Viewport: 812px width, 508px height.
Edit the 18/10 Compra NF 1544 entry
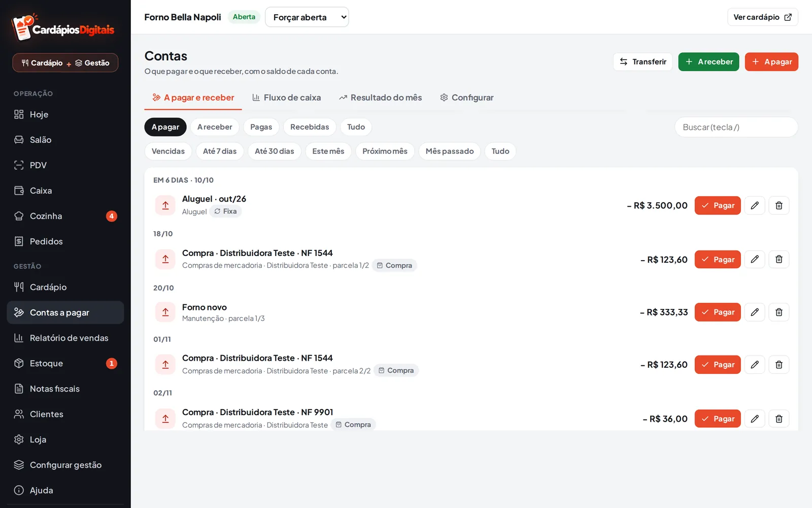click(x=755, y=259)
